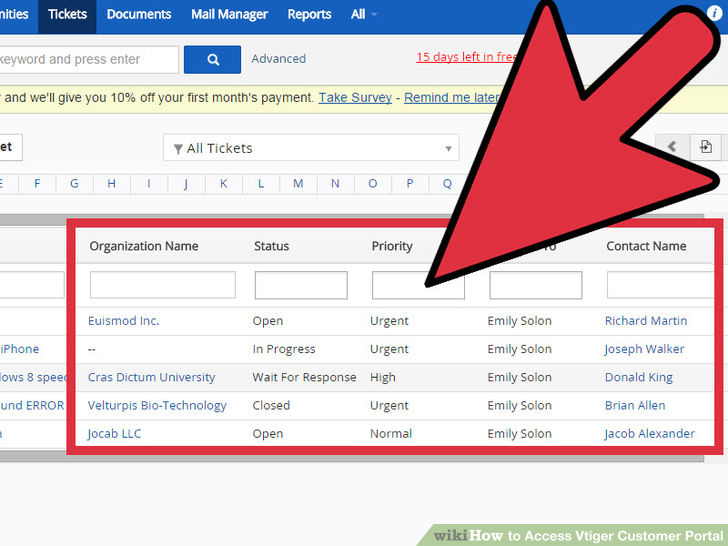Click the ticket title ending 'und ERROR'
728x546 pixels.
tap(32, 405)
